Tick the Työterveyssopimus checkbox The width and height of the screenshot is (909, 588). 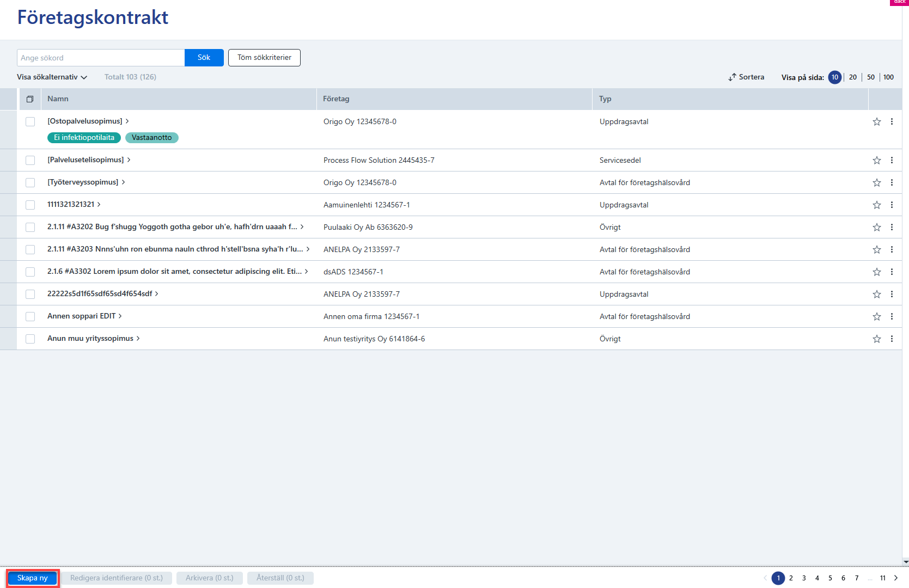coord(30,183)
